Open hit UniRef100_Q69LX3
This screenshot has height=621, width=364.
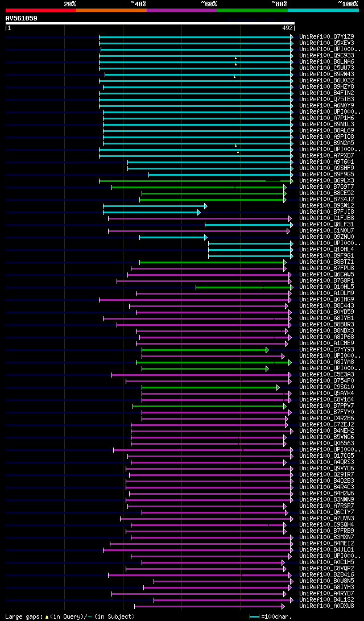pyautogui.click(x=327, y=181)
